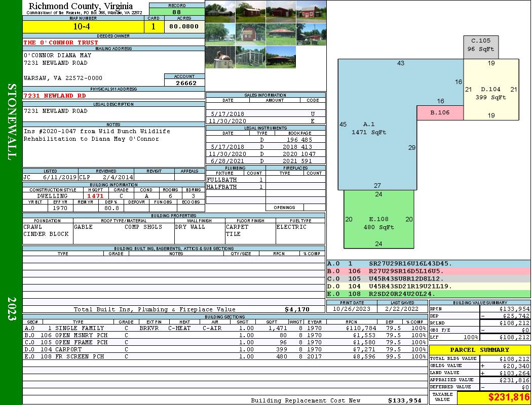Open the first photo, the low ranch house
Screen dimensions: 532x405
[x=220, y=12]
